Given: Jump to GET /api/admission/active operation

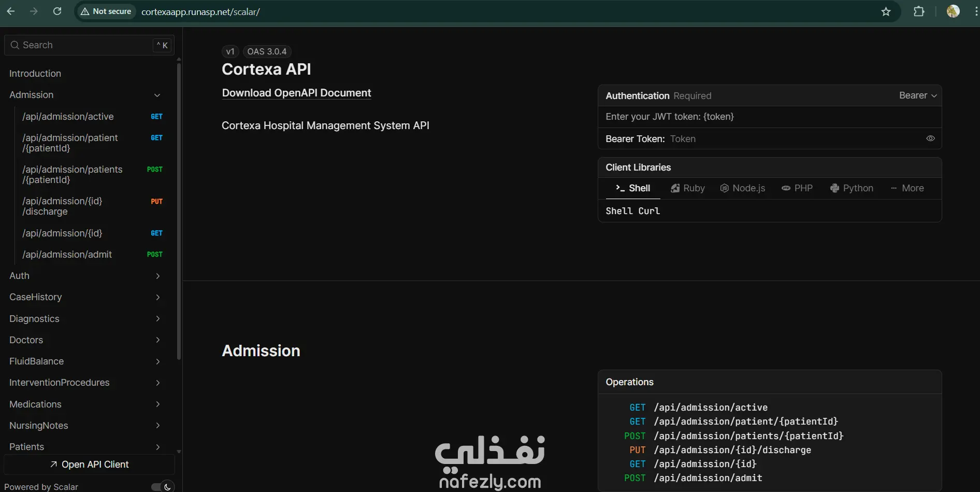Looking at the screenshot, I should 698,407.
